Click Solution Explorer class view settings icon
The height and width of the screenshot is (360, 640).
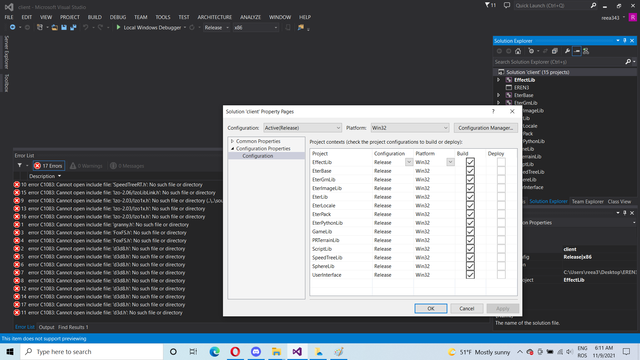click(586, 51)
